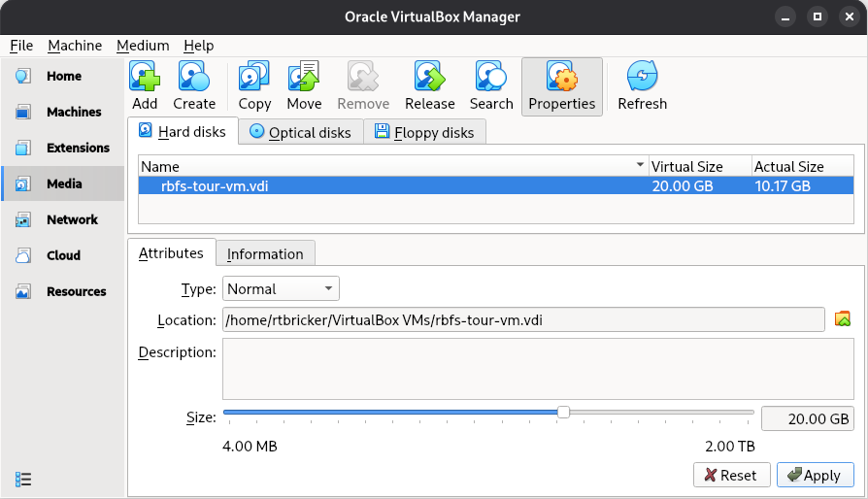Click the Actual Size column header

click(802, 167)
